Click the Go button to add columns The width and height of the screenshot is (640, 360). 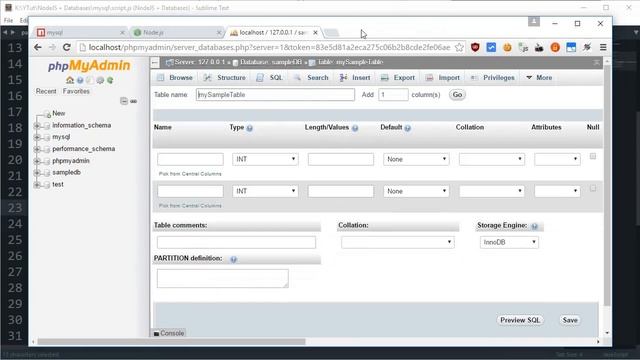(x=457, y=95)
